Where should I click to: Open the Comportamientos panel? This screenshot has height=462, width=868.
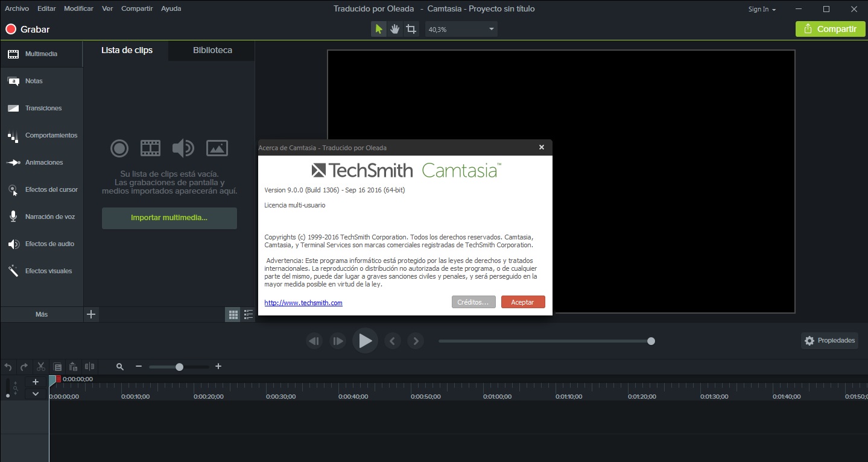pos(42,135)
